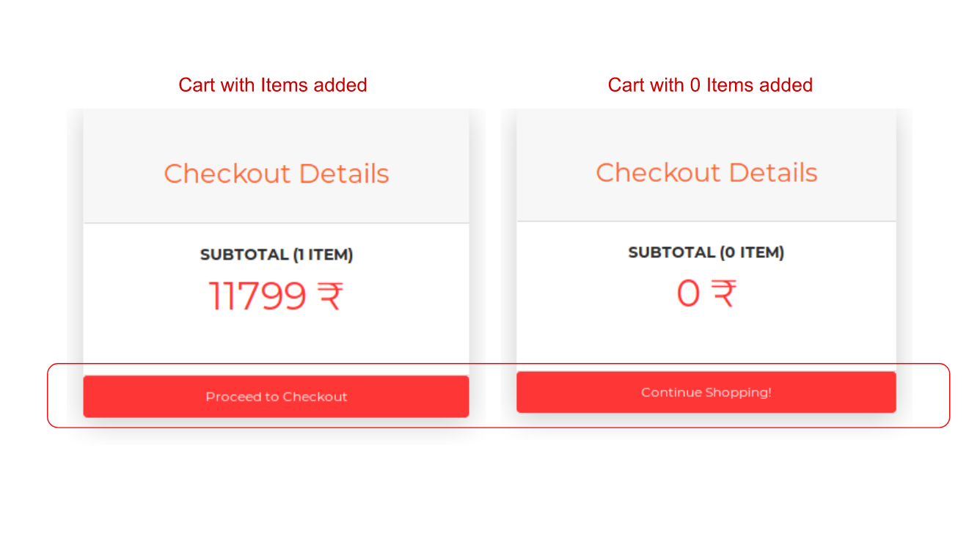The width and height of the screenshot is (980, 550).
Task: Click the "Cart with Items added" caption
Action: 273,85
